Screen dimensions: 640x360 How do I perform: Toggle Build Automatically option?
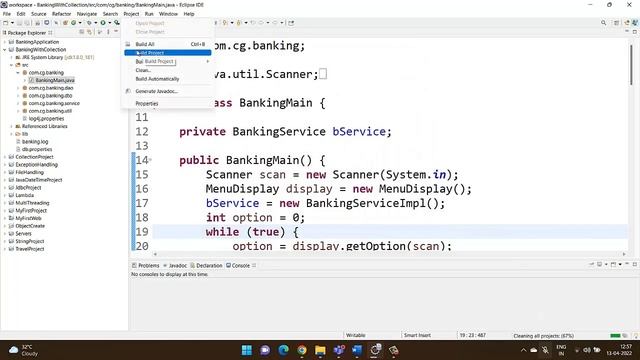pos(168,79)
